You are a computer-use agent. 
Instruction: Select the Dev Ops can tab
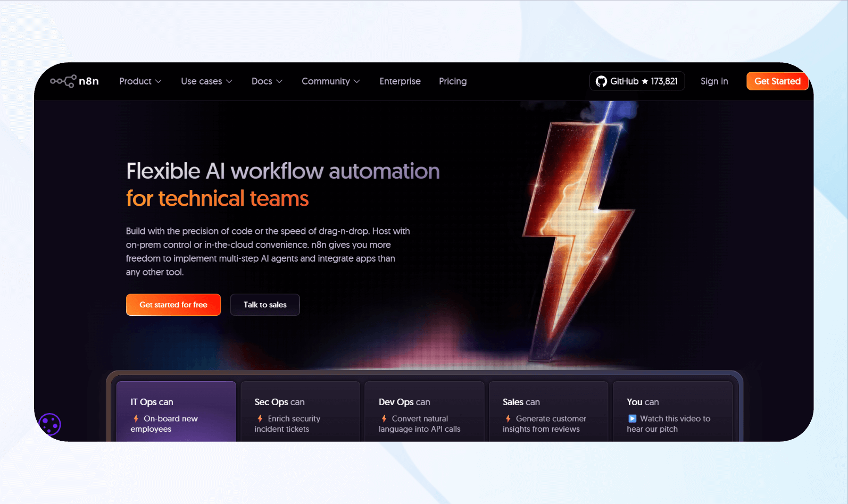425,411
